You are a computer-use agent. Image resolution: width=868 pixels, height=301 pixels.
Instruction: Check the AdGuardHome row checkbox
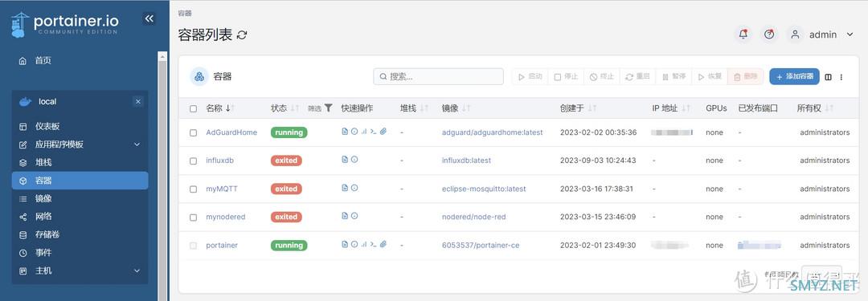click(x=193, y=132)
